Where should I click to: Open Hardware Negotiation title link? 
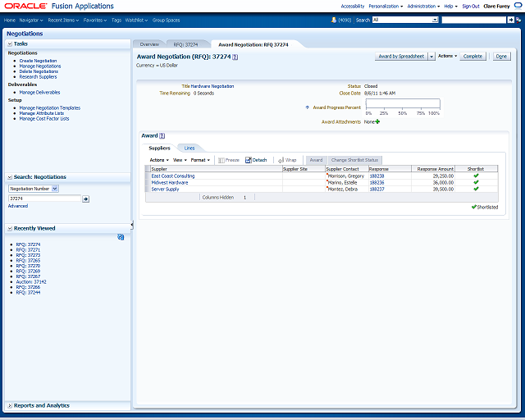tap(212, 86)
